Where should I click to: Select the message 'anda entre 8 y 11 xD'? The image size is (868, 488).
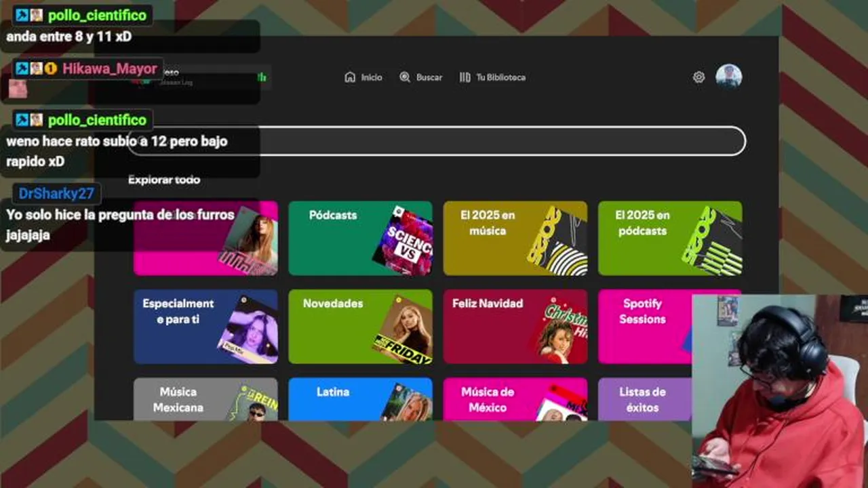click(x=68, y=37)
